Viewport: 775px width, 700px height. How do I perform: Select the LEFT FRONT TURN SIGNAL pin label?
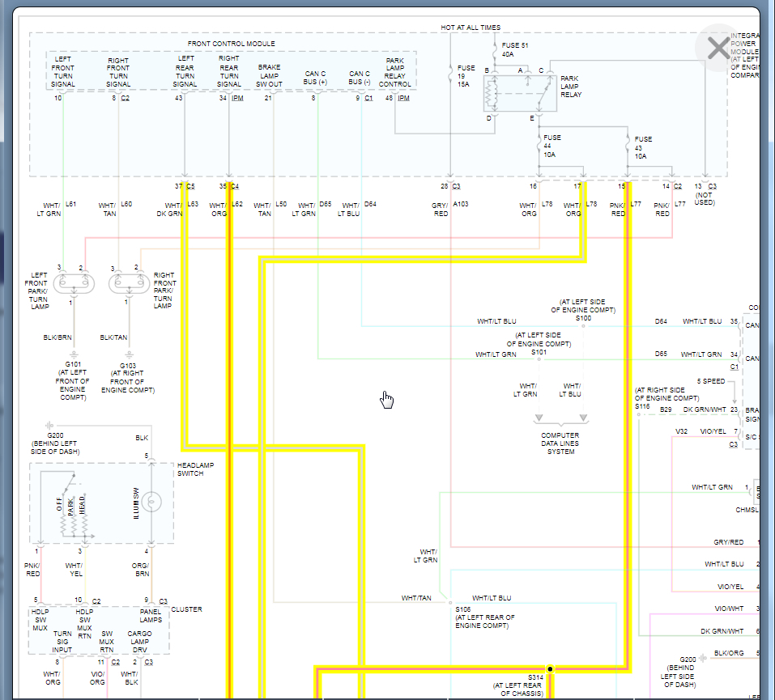[x=63, y=72]
